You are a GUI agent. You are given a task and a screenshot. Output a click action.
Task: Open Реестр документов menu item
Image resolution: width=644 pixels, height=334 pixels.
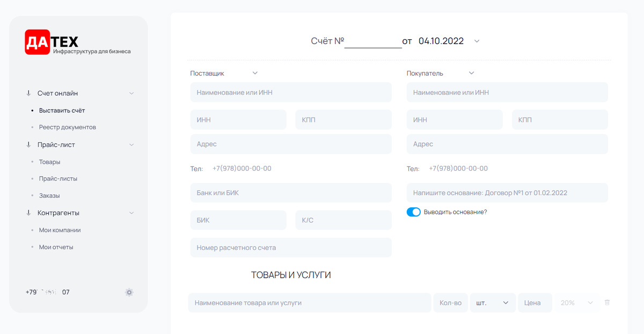[x=68, y=127]
